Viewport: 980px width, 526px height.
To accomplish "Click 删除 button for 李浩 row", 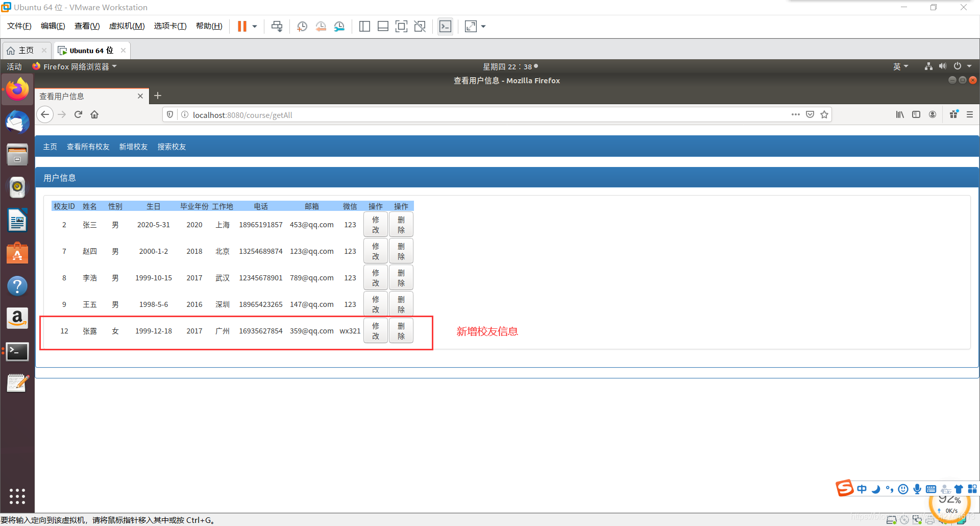I will 401,278.
